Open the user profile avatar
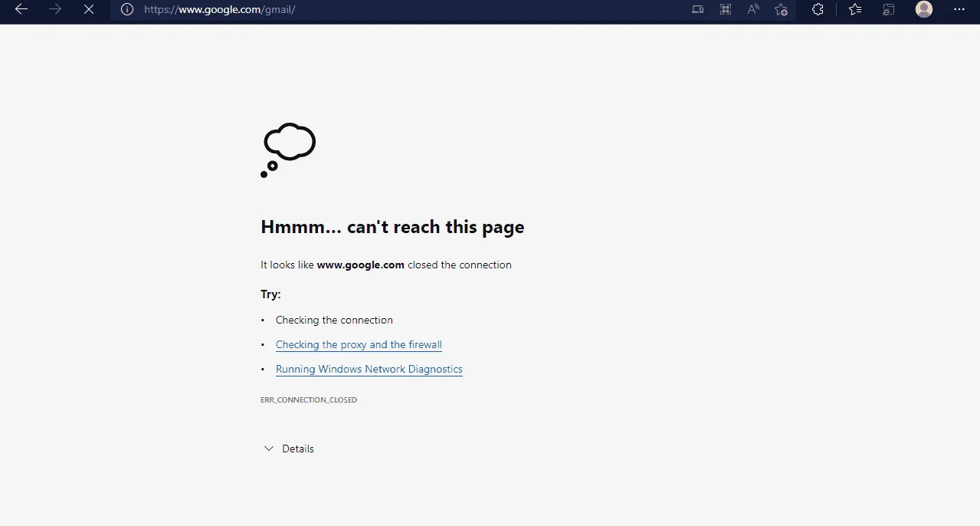The image size is (980, 526). click(924, 9)
